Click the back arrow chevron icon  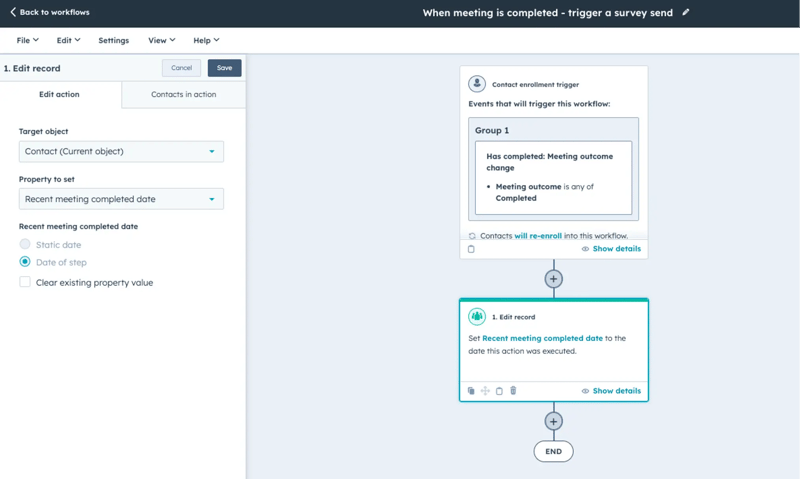[x=13, y=12]
